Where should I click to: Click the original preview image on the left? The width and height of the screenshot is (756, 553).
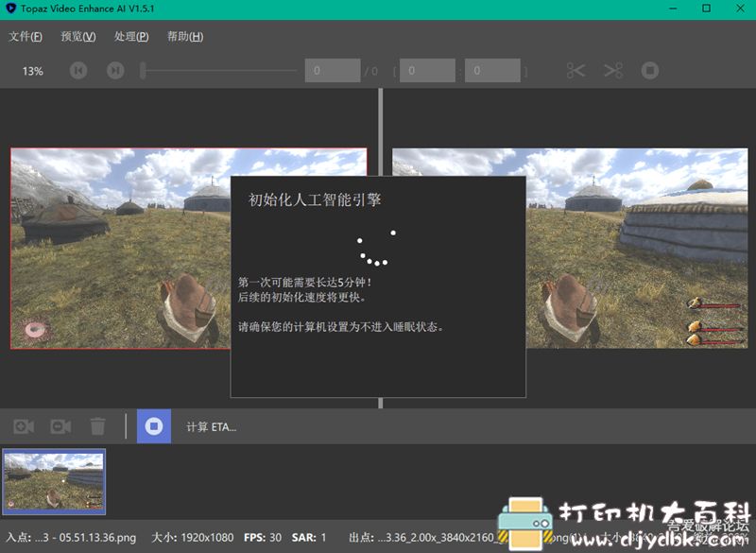coord(121,249)
